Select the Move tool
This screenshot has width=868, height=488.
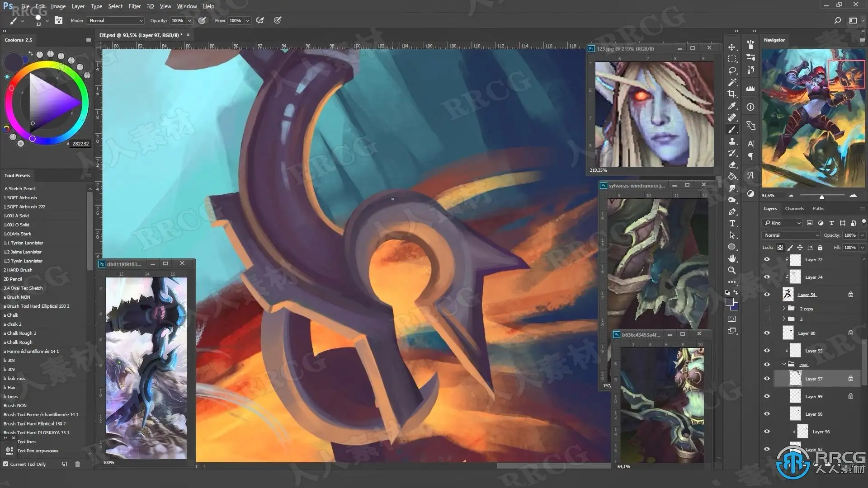pos(732,47)
